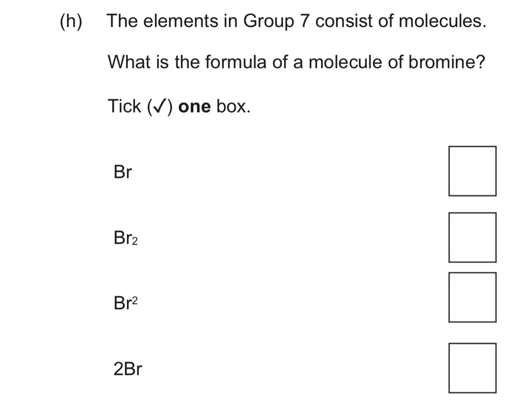This screenshot has width=532, height=419.
Task: Tick the box for 2Br
Action: coord(472,368)
